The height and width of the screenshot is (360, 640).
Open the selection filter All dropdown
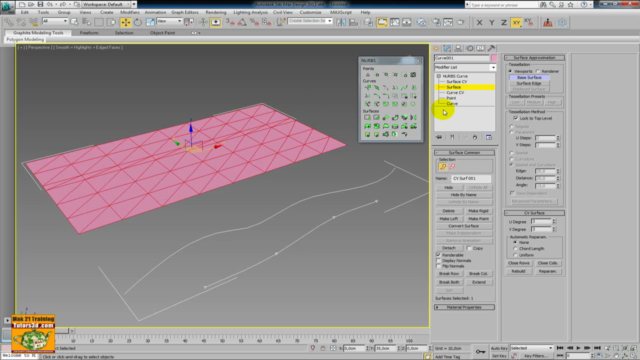point(55,21)
